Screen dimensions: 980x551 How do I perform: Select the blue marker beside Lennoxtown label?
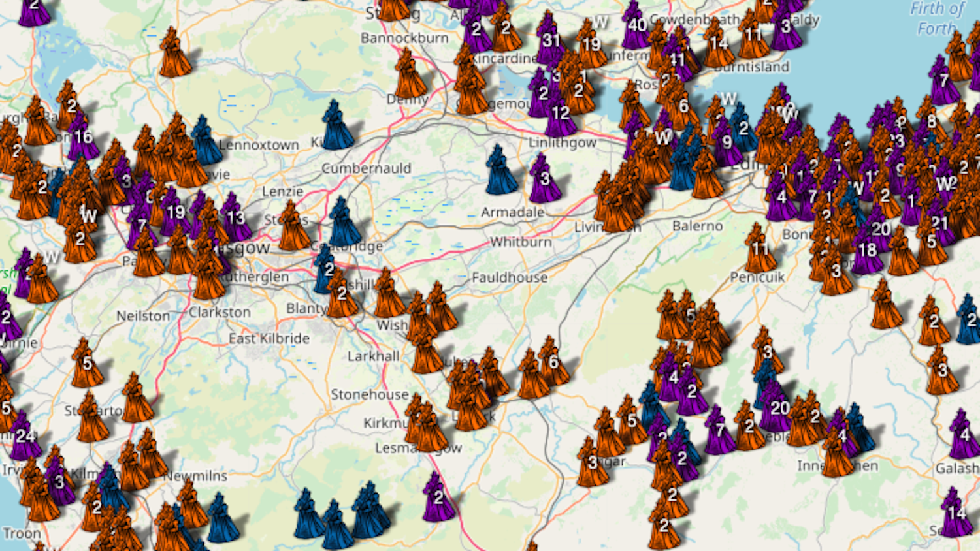[205, 141]
